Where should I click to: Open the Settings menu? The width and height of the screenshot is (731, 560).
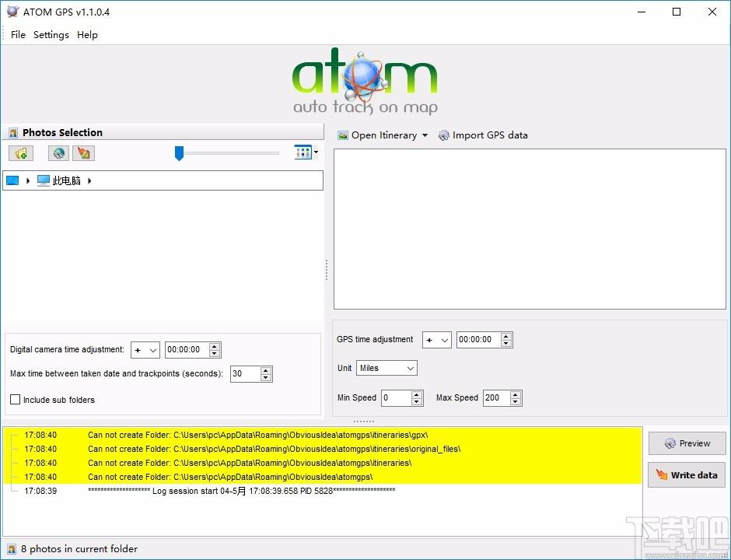tap(51, 34)
